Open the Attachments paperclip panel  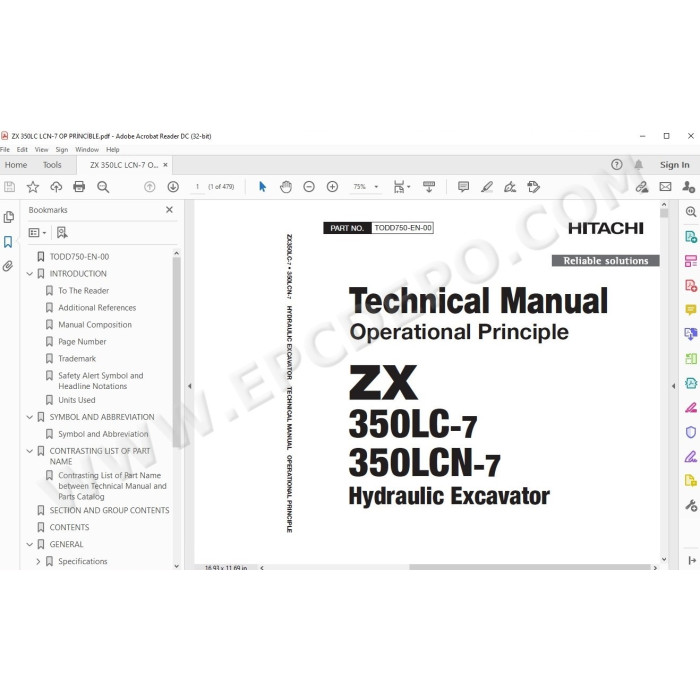pos(8,267)
